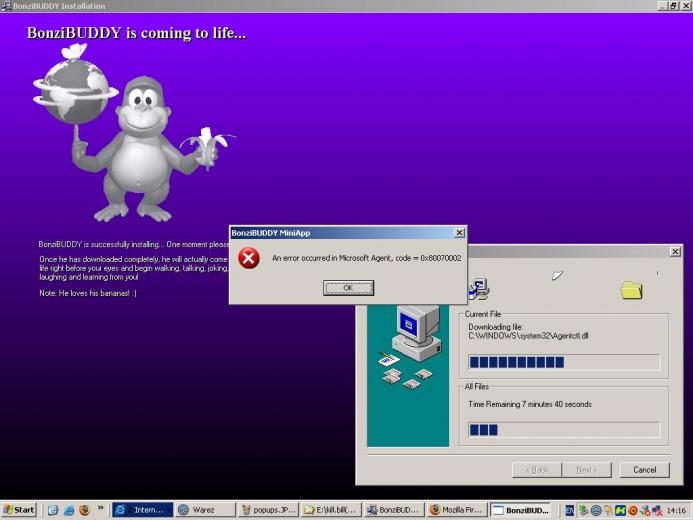Click the green K on blue tray icon
The width and height of the screenshot is (693, 520).
click(x=621, y=511)
